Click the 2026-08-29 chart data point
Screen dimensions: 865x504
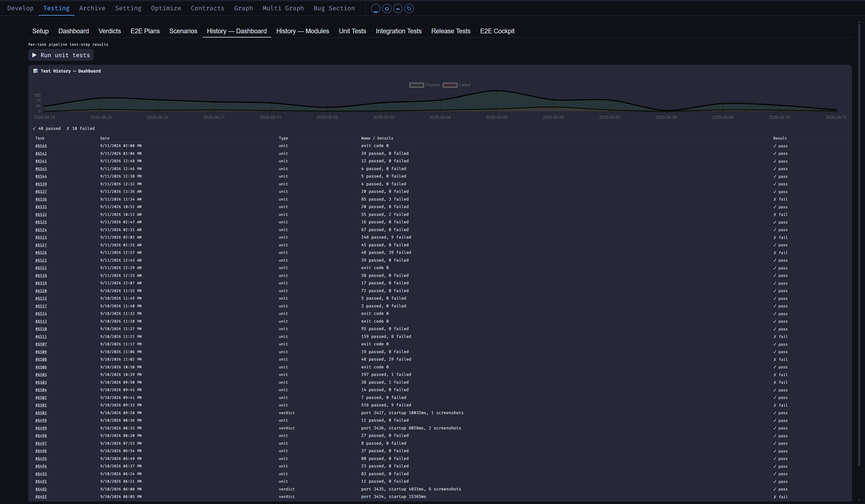tap(101, 98)
